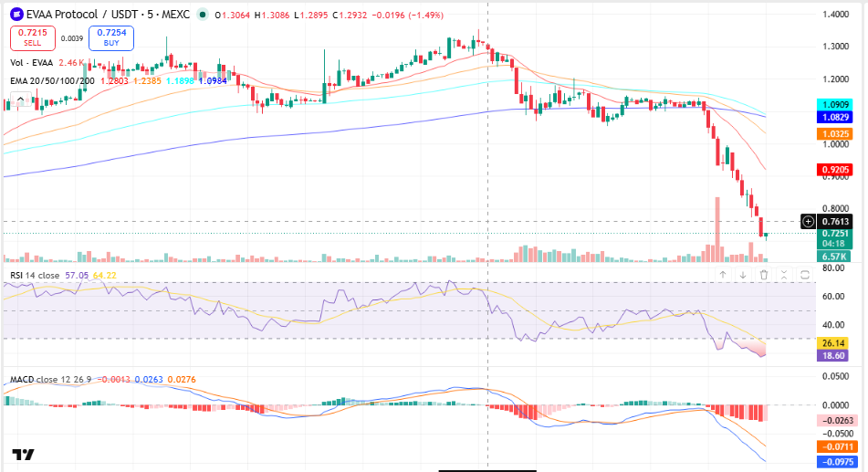This screenshot has height=472, width=868.
Task: Delete the RSI pane with trash icon
Action: 763,275
